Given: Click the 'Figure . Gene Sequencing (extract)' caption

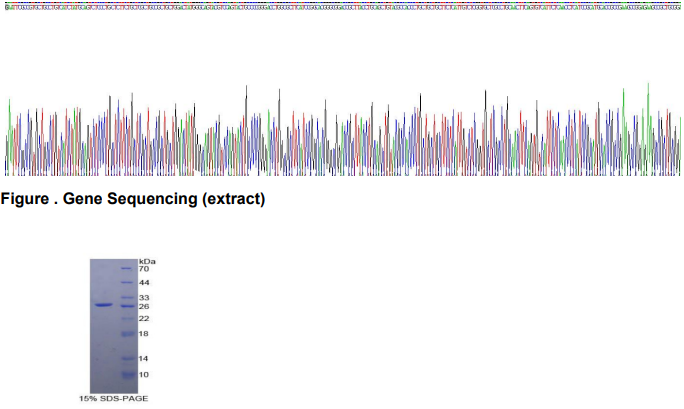Looking at the screenshot, I should tap(133, 199).
